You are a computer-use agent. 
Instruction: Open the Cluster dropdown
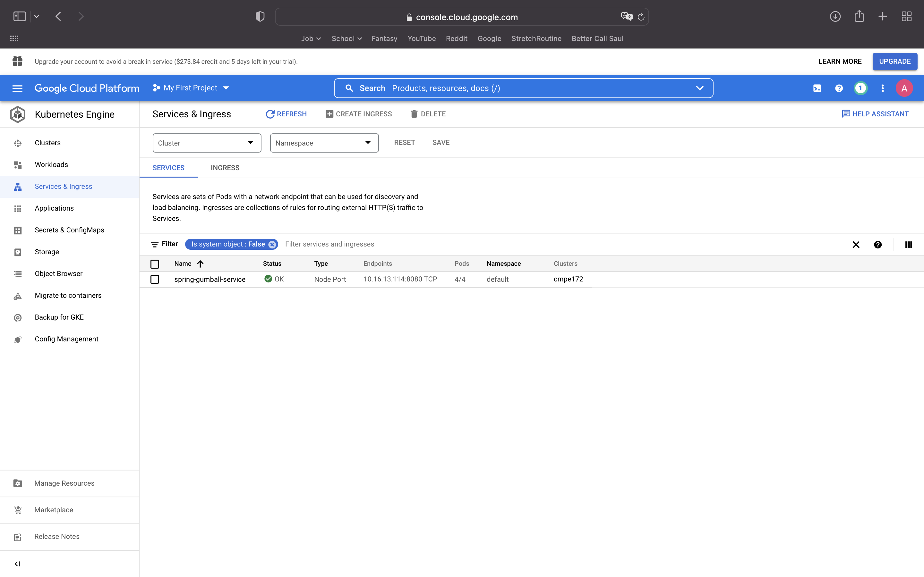click(207, 143)
